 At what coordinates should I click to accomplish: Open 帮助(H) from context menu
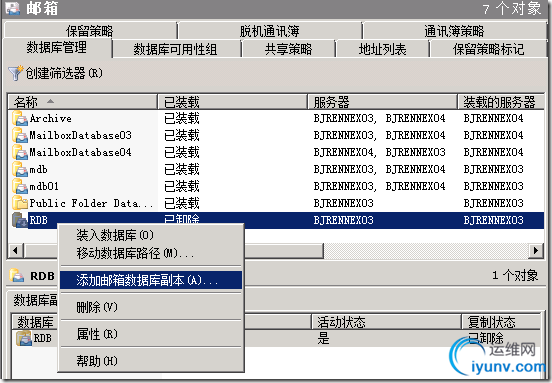151,361
